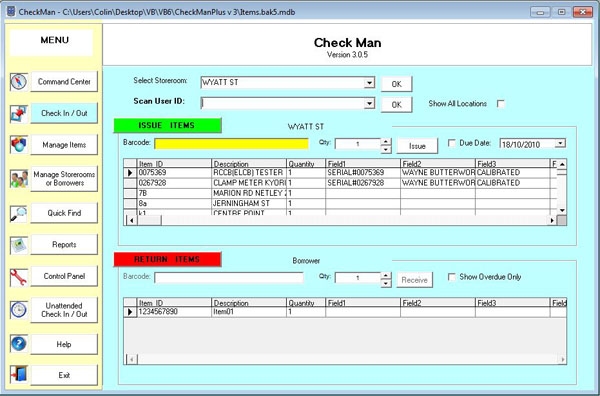
Task: Expand the Scan User ID dropdown
Action: [x=369, y=103]
